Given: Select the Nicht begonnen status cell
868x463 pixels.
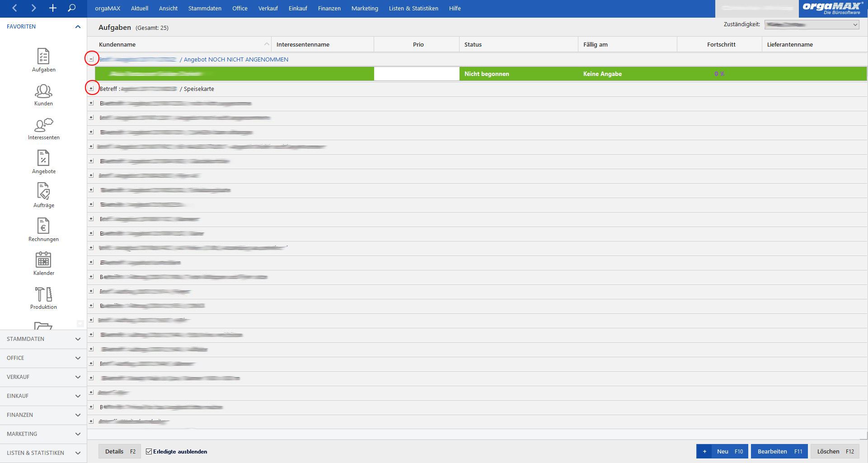Looking at the screenshot, I should [519, 74].
